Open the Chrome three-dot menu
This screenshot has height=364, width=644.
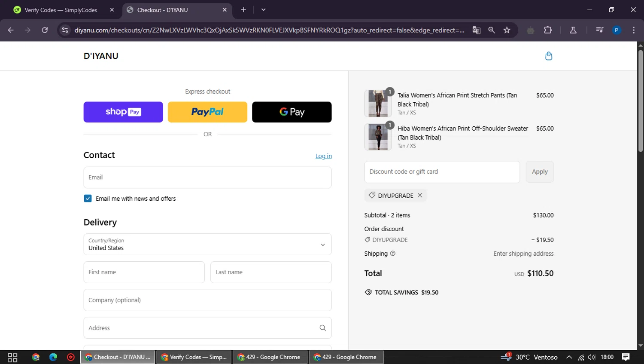[x=634, y=30]
